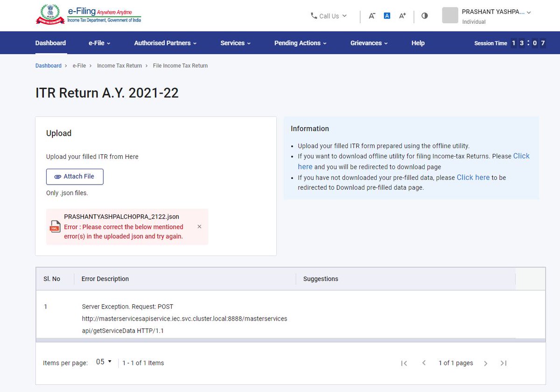The height and width of the screenshot is (392, 560).
Task: Toggle the high contrast mode icon
Action: pyautogui.click(x=425, y=16)
